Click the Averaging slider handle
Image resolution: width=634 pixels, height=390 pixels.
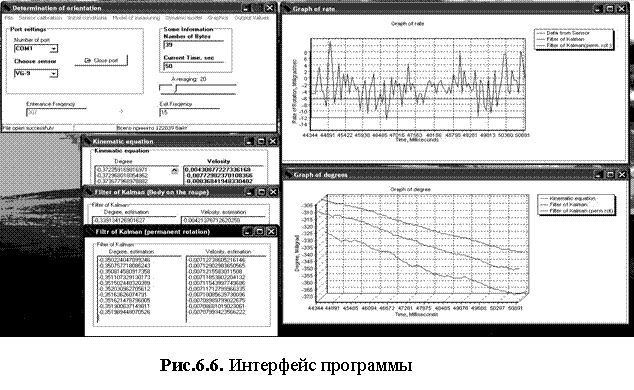pos(174,88)
